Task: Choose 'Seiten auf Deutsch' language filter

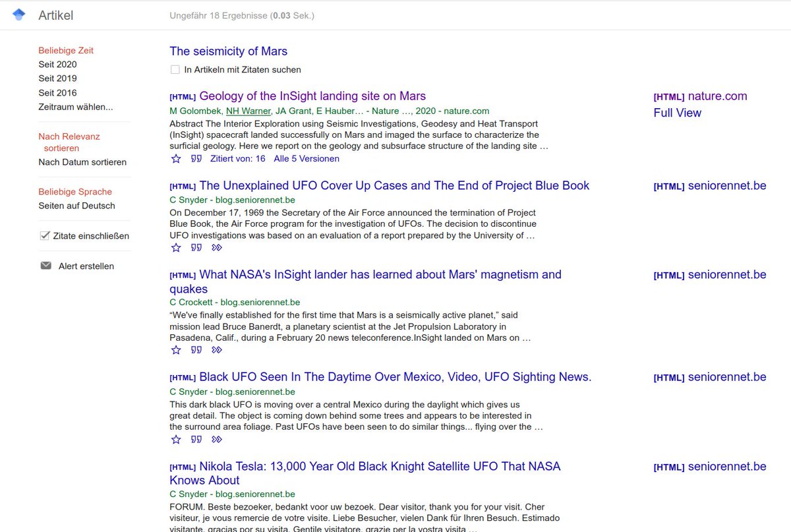Action: tap(76, 206)
